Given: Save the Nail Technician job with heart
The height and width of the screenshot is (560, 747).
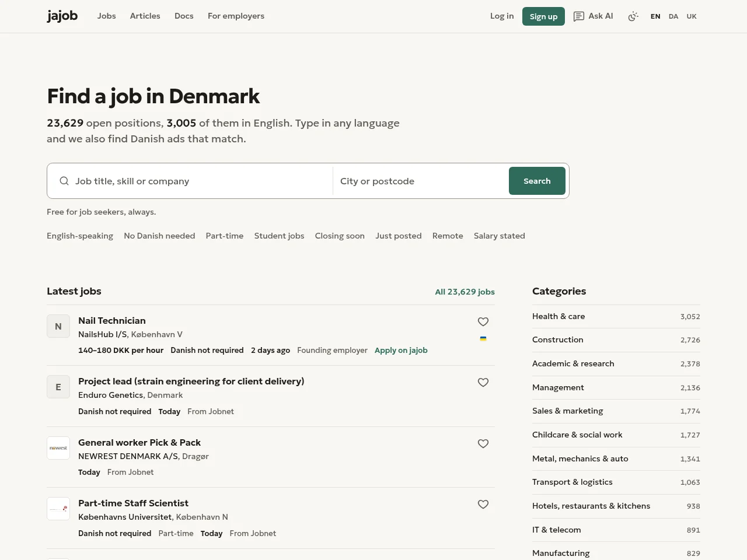Looking at the screenshot, I should pyautogui.click(x=483, y=321).
